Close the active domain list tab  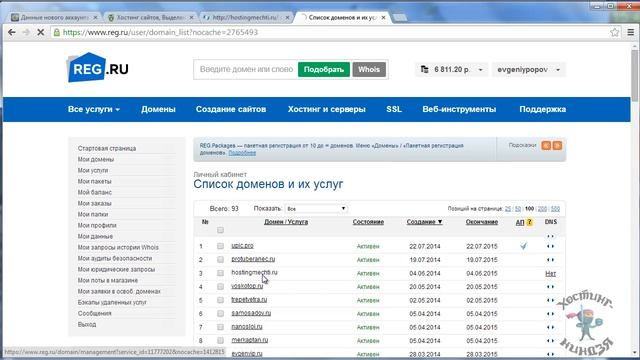(383, 18)
